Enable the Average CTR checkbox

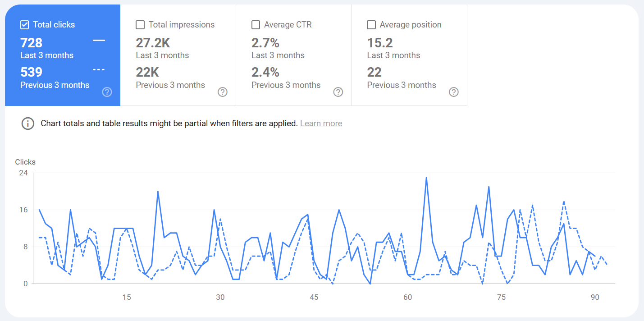point(256,25)
